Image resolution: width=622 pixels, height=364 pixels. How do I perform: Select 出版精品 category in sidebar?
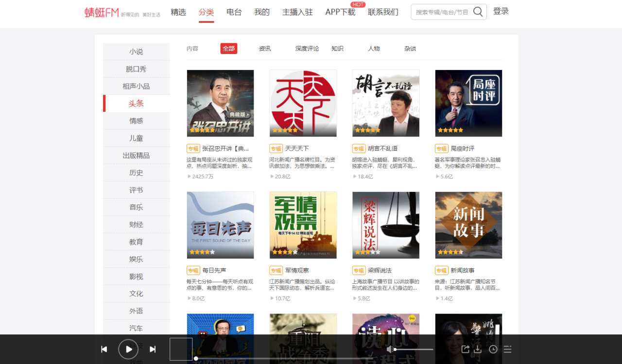click(136, 156)
